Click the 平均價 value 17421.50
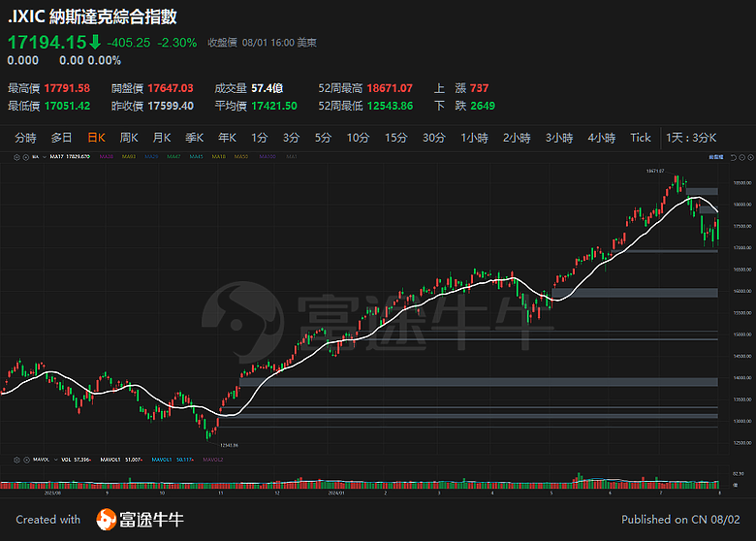Image resolution: width=756 pixels, height=541 pixels. 274,106
